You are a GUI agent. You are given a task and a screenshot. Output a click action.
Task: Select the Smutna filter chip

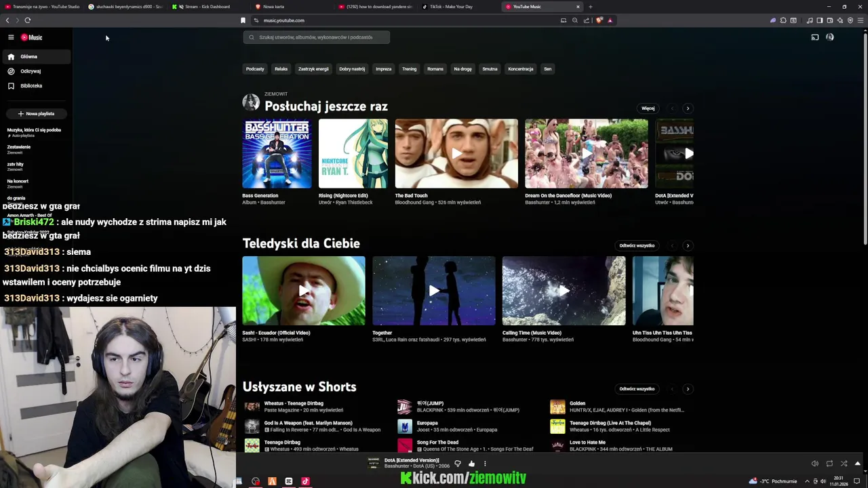coord(490,68)
